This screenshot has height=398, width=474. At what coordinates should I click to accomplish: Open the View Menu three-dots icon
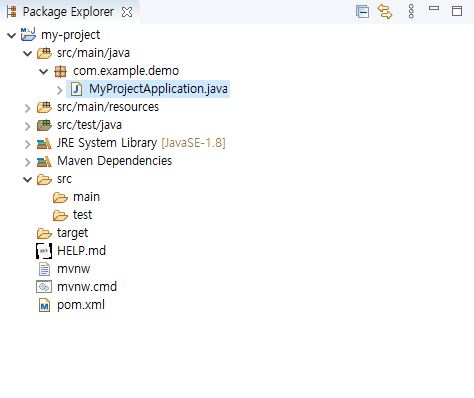(x=411, y=12)
